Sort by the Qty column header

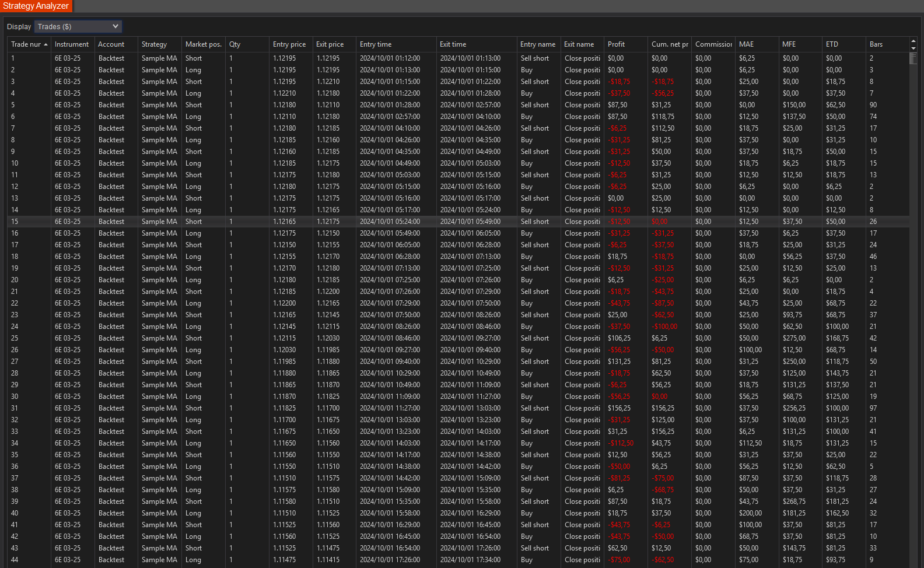pos(247,44)
